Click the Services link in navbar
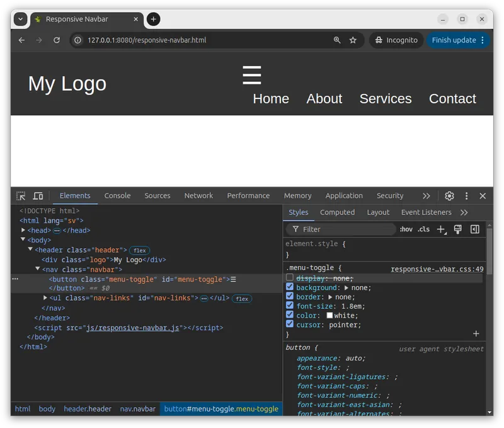504x428 pixels. tap(385, 99)
